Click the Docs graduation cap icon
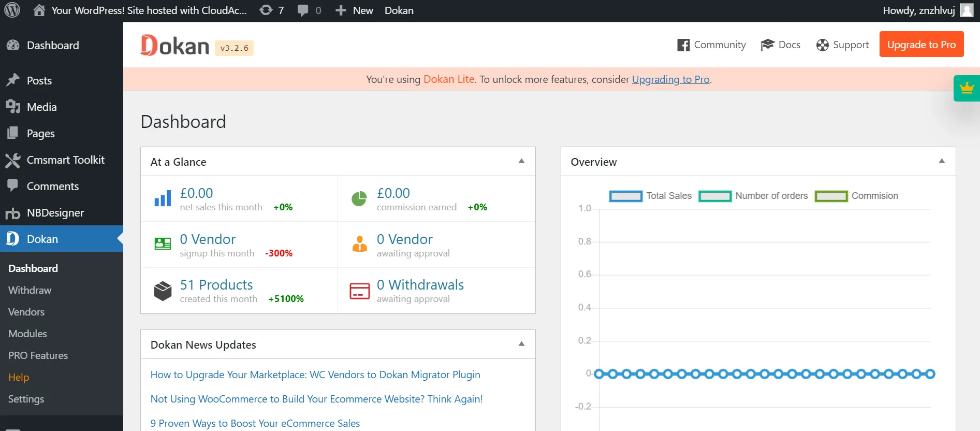The width and height of the screenshot is (980, 431). (x=767, y=45)
